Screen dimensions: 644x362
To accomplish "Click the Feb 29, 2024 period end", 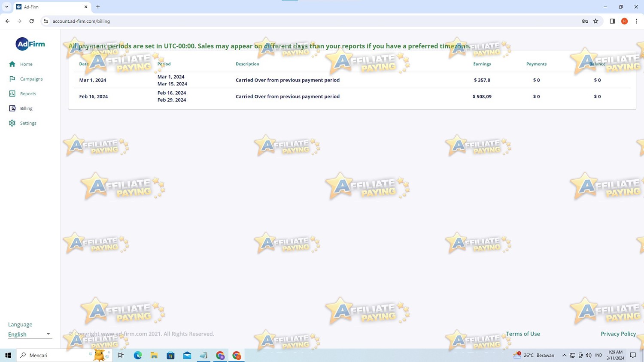I will coord(172,100).
